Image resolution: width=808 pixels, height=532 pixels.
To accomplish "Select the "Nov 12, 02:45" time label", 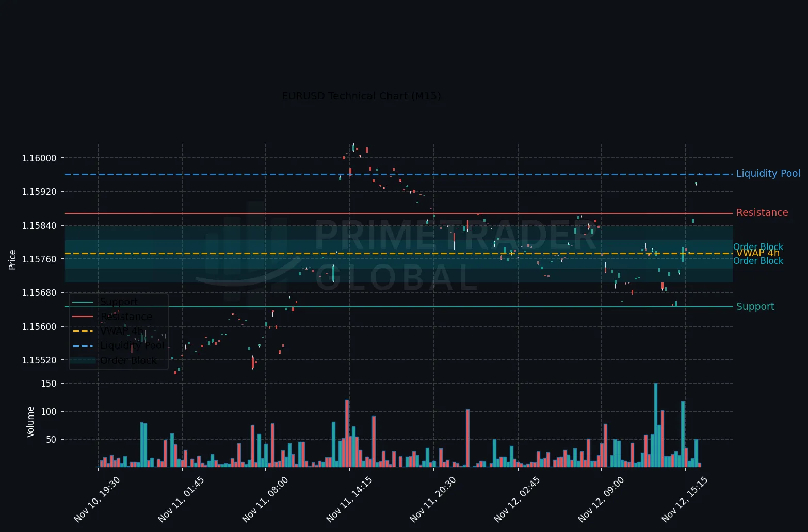I will 517,500.
